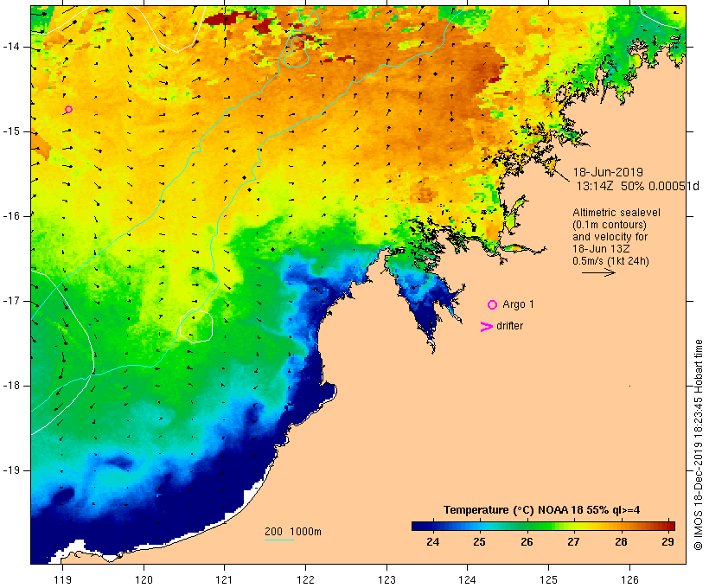
Task: Click the 120 longitude axis label
Action: click(x=144, y=580)
